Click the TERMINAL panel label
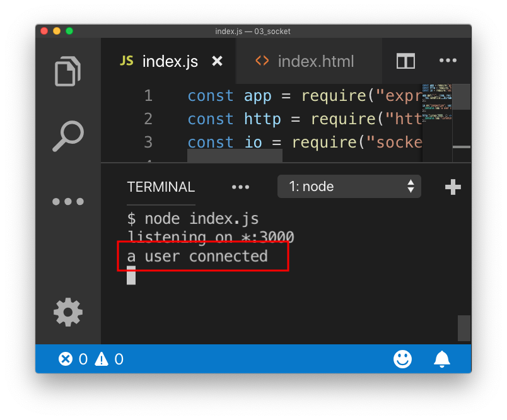This screenshot has width=507, height=420. (x=160, y=187)
